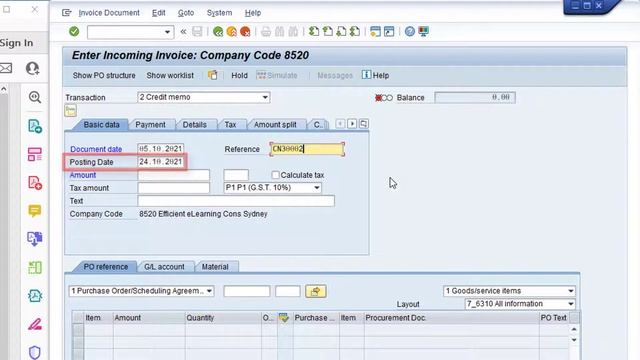Viewport: 640px width, 360px height.
Task: Click the Show worklist button
Action: point(170,76)
